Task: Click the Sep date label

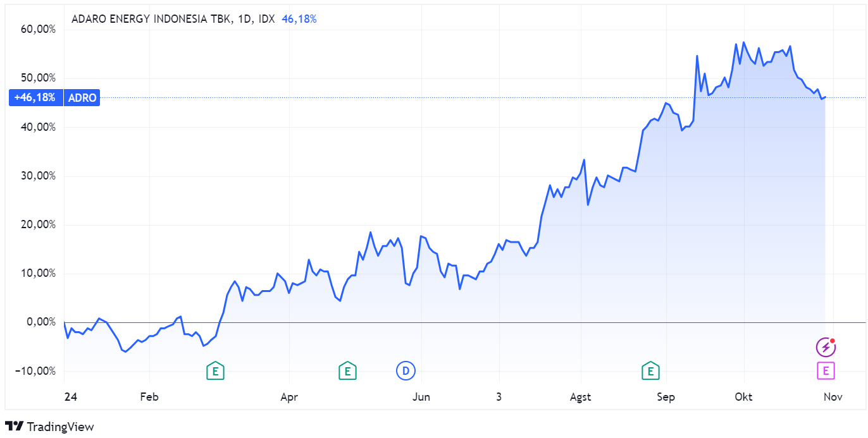Action: tap(666, 397)
